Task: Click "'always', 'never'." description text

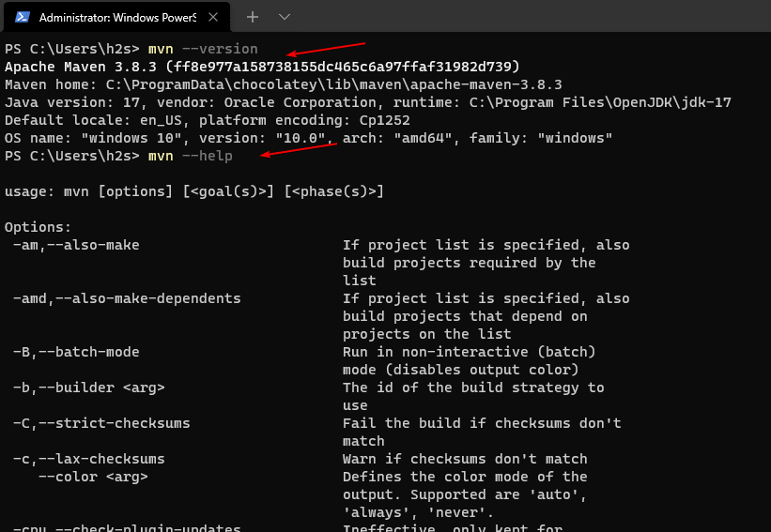Action: (418, 513)
